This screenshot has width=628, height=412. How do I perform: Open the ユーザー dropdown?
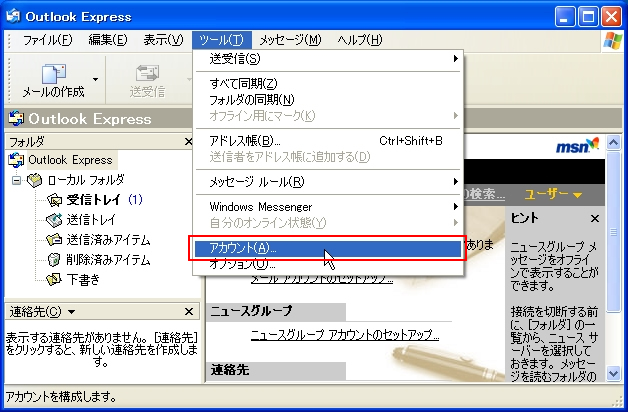(x=553, y=194)
